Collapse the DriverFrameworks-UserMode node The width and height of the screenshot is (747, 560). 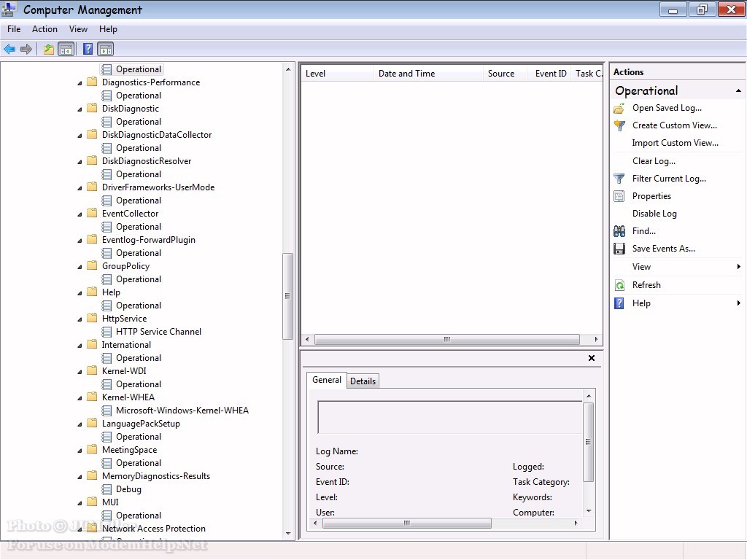point(80,188)
